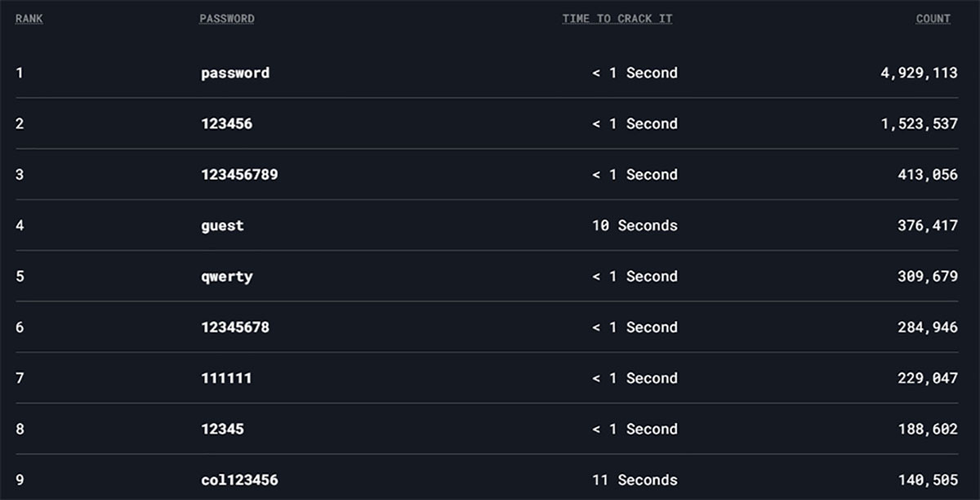Select the '123456789' password text
Image resolution: width=980 pixels, height=500 pixels.
[239, 175]
